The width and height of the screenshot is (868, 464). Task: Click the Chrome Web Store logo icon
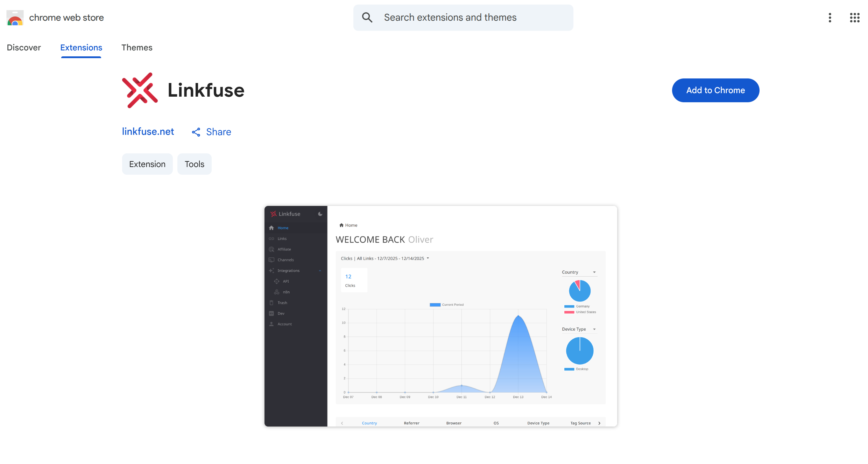(x=15, y=18)
